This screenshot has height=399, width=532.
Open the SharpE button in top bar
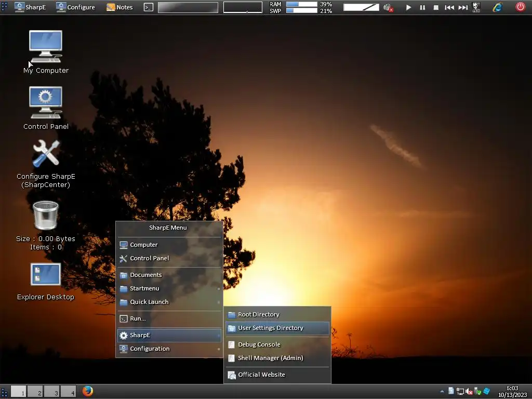tap(30, 7)
